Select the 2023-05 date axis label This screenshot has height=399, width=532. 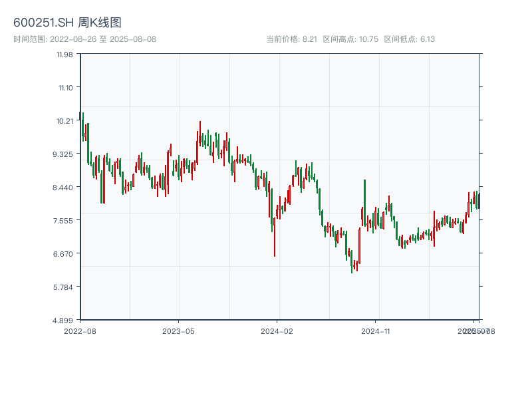tap(178, 331)
